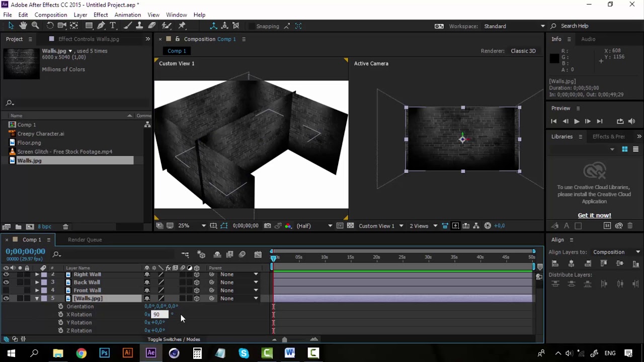Viewport: 644px width, 362px height.
Task: Choose Local Axis Mode icon
Action: point(213,26)
